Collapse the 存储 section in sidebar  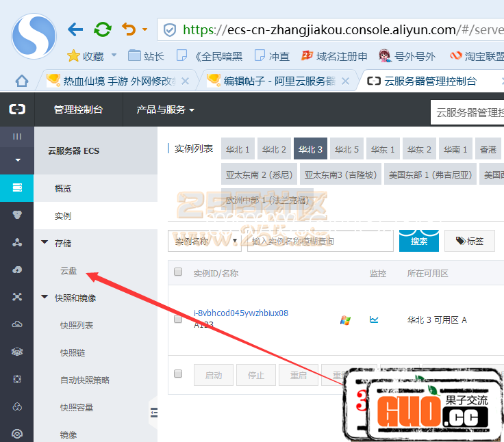(x=45, y=243)
